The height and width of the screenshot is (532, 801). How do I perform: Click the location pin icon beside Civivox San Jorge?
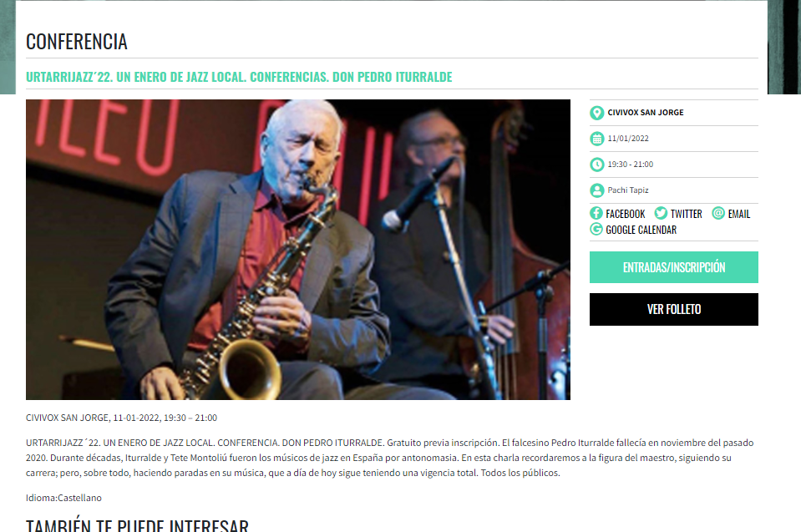tap(596, 113)
